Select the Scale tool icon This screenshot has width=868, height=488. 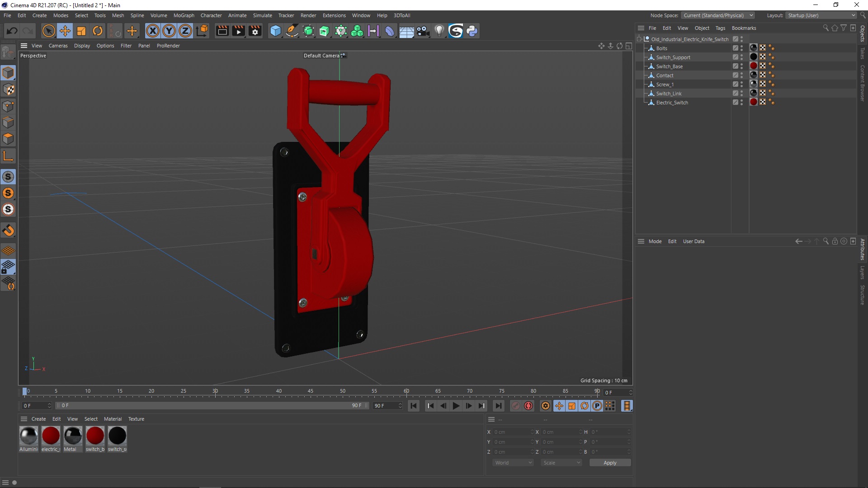(82, 31)
